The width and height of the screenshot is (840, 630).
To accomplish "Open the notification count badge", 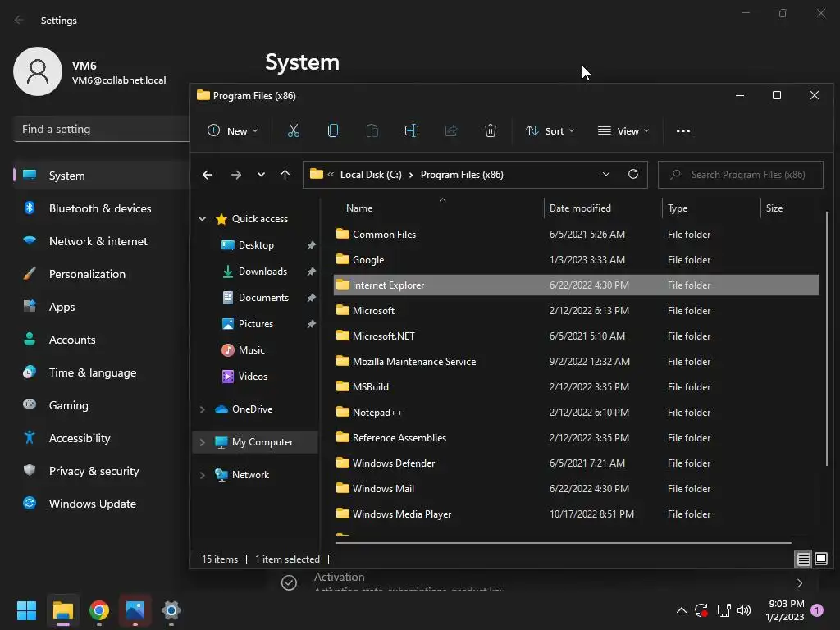I will (x=817, y=610).
